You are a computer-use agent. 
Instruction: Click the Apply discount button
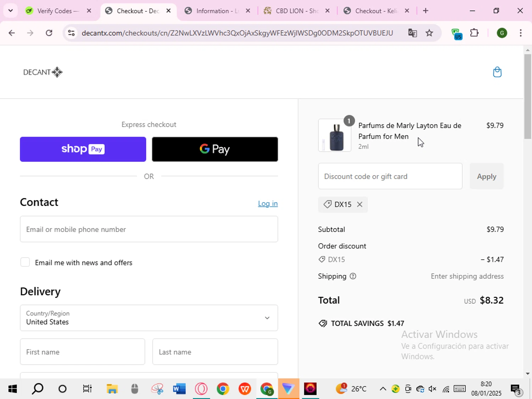[487, 176]
